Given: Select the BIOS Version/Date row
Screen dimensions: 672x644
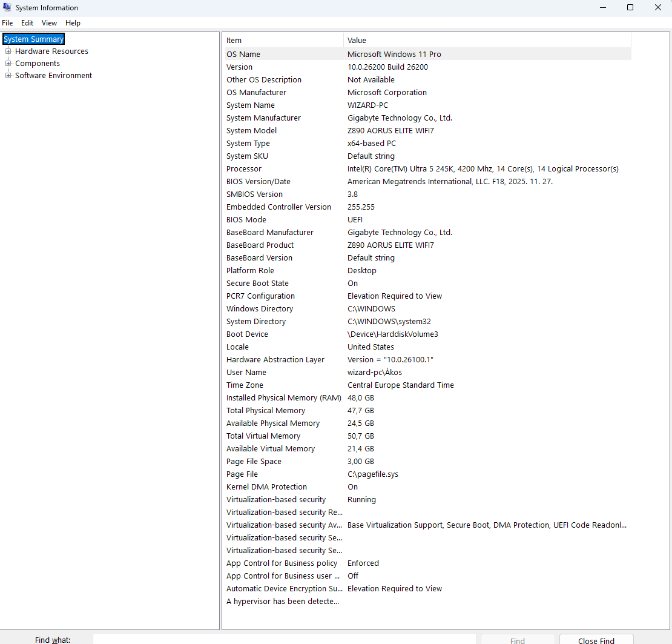Looking at the screenshot, I should click(427, 181).
